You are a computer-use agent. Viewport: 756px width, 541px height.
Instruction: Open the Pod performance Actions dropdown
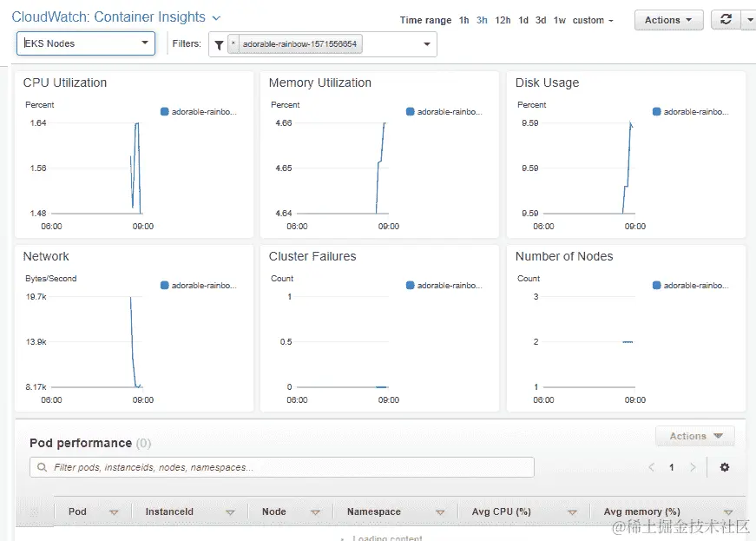[694, 436]
